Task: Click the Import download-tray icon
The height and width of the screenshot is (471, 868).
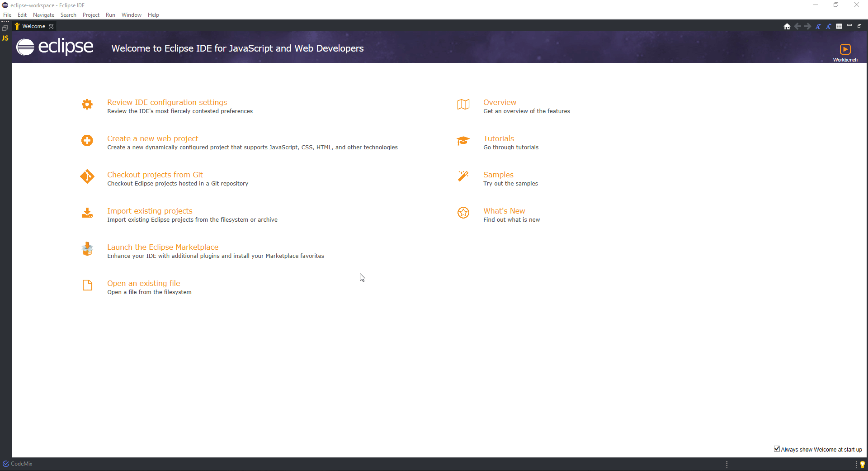Action: [x=87, y=213]
